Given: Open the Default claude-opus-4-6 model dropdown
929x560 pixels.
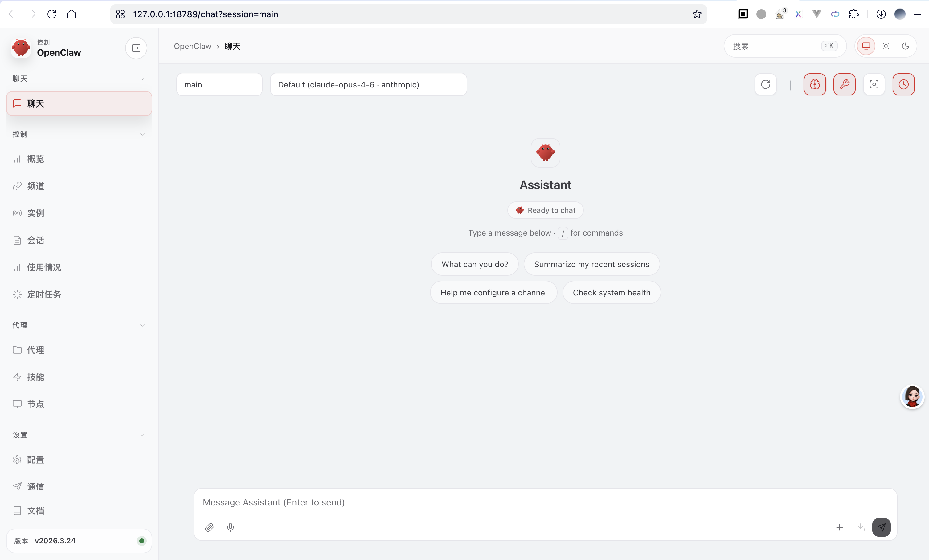Looking at the screenshot, I should [368, 84].
